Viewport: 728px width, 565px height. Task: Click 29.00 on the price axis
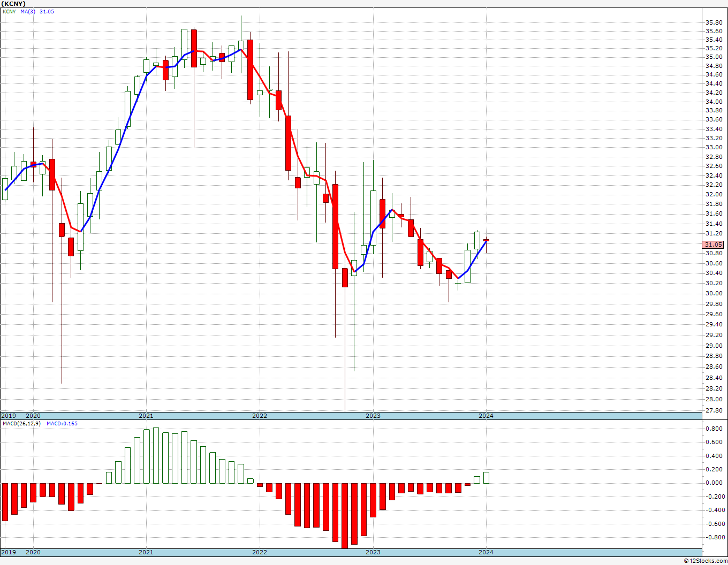click(x=714, y=346)
